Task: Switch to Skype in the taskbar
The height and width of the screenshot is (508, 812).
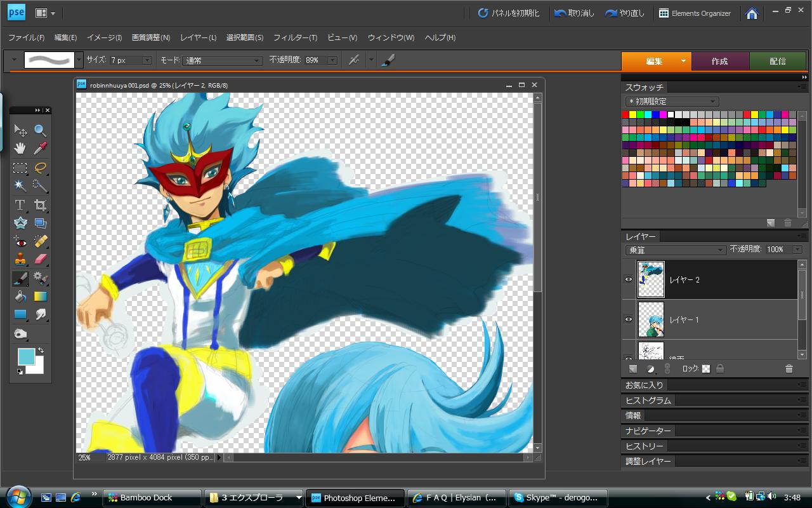Action: pos(558,498)
